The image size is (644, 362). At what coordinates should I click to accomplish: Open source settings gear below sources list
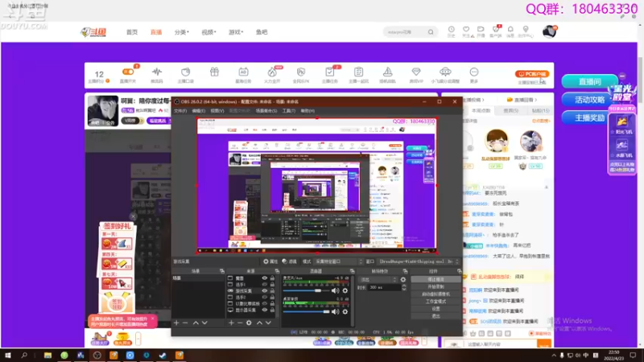point(249,323)
